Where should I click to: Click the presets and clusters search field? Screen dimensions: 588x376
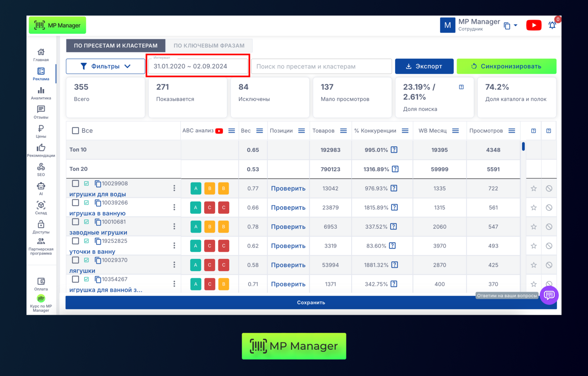(321, 66)
